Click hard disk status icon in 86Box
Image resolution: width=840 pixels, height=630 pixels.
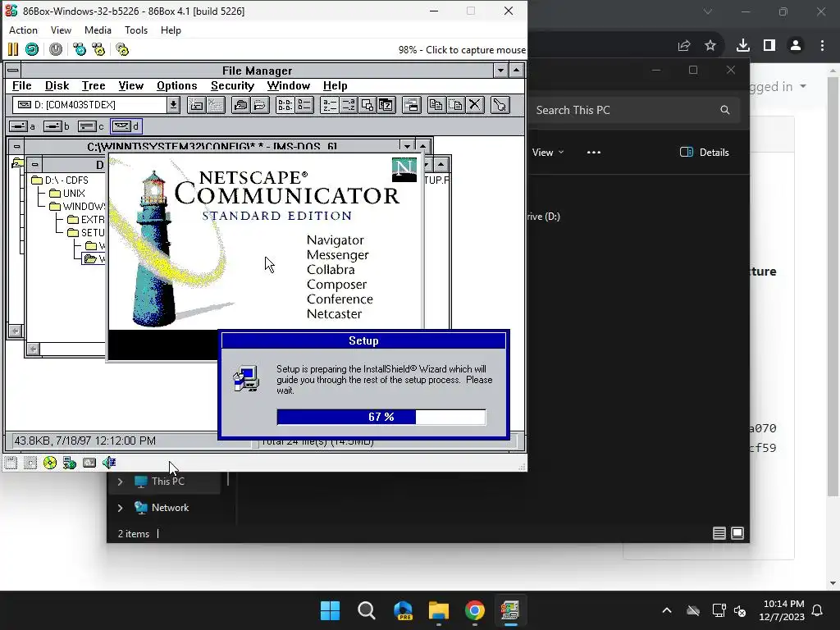pos(89,463)
